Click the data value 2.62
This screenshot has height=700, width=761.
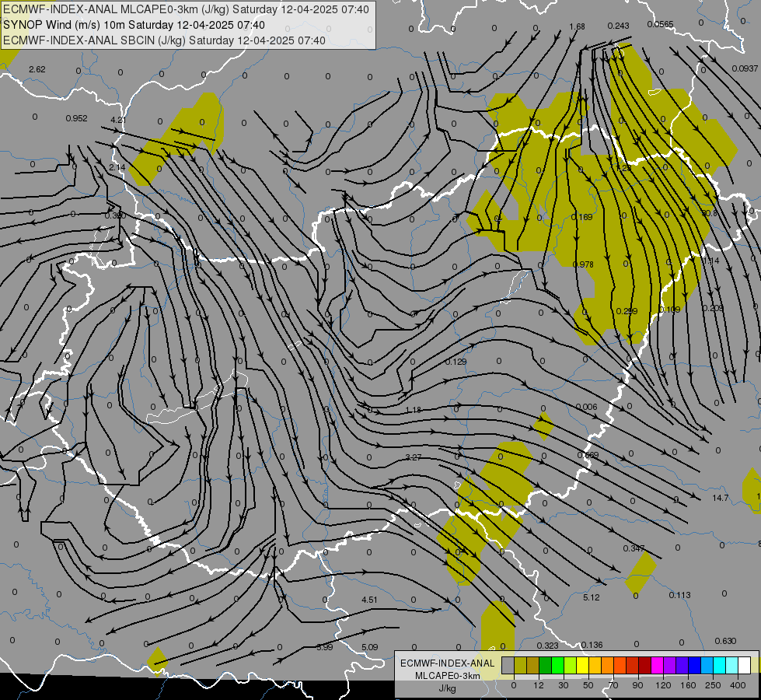point(37,69)
